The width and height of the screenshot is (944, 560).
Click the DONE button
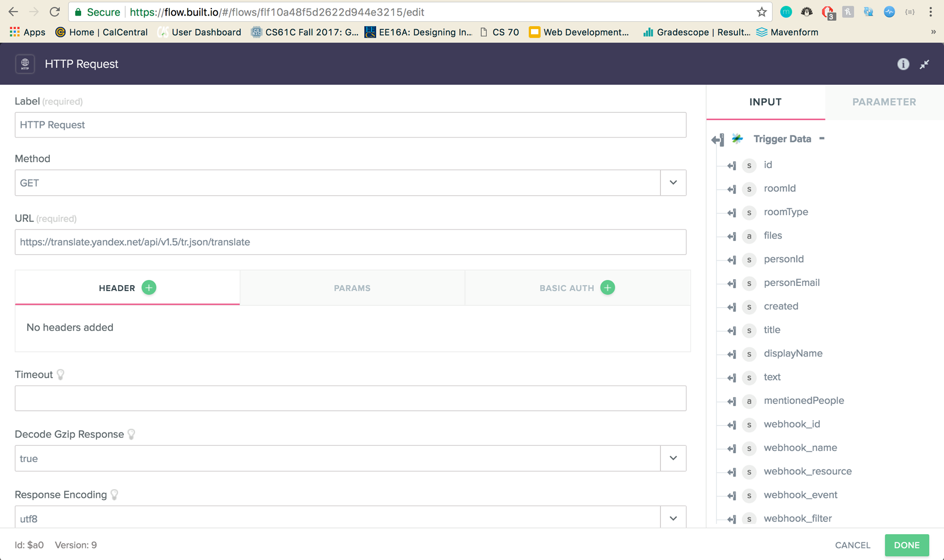(x=906, y=545)
